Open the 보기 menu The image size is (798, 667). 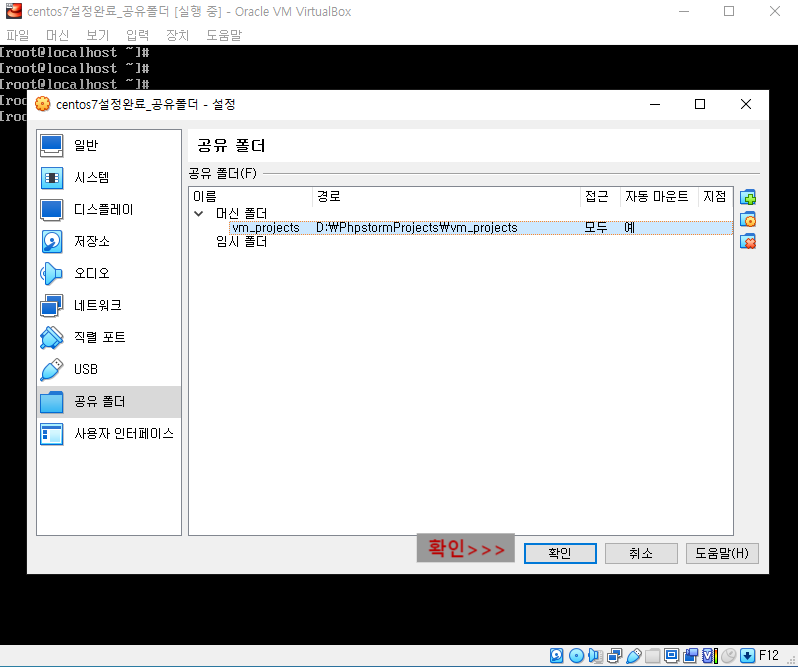pyautogui.click(x=98, y=35)
